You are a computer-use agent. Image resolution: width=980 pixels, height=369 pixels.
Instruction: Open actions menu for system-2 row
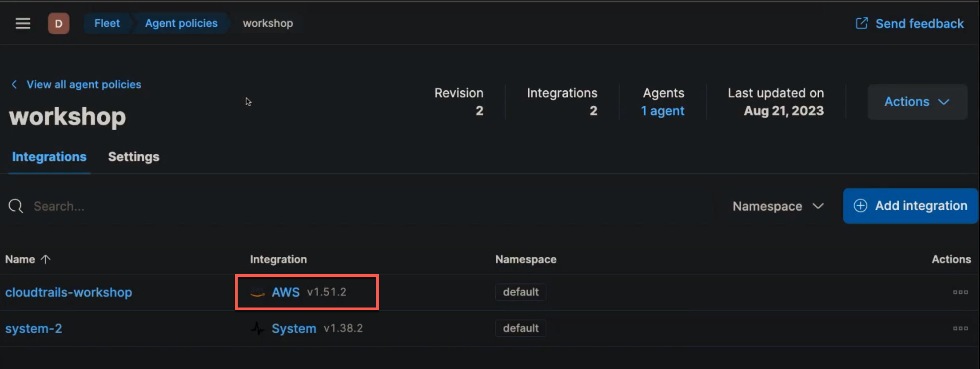click(960, 328)
